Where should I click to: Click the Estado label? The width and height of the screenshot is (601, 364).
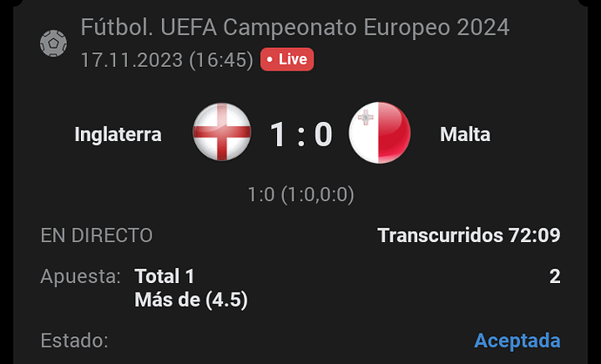[74, 340]
